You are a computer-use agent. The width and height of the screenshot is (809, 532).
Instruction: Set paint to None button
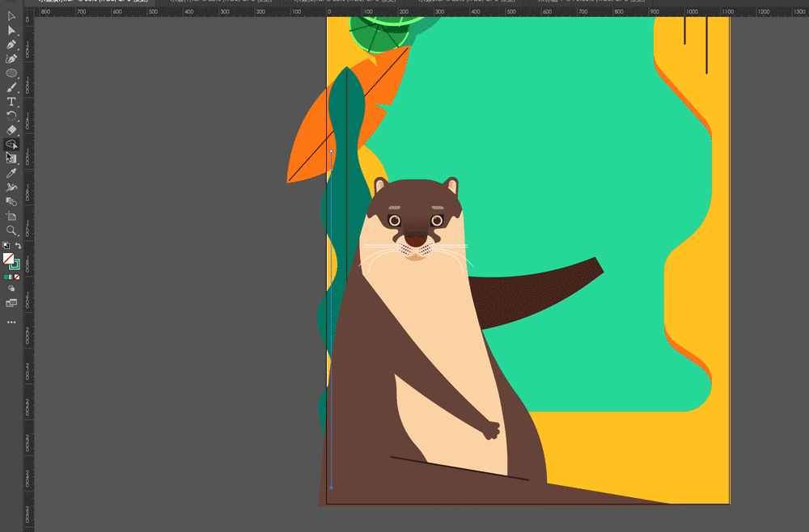tap(17, 277)
